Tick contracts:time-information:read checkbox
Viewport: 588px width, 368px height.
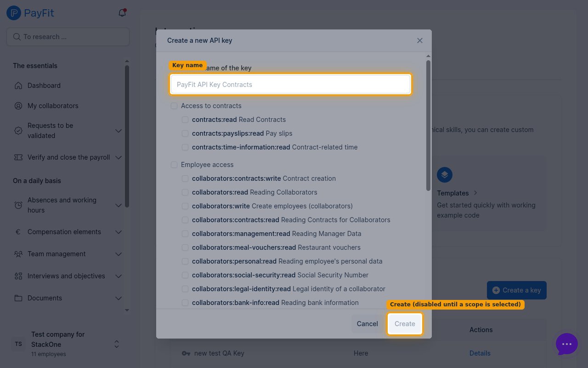(185, 147)
